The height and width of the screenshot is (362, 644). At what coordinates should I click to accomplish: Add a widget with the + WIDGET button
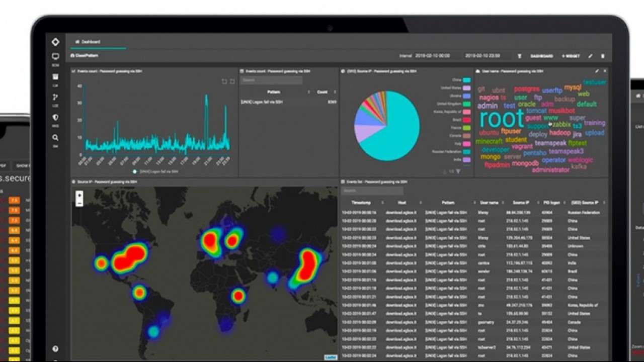pyautogui.click(x=571, y=56)
